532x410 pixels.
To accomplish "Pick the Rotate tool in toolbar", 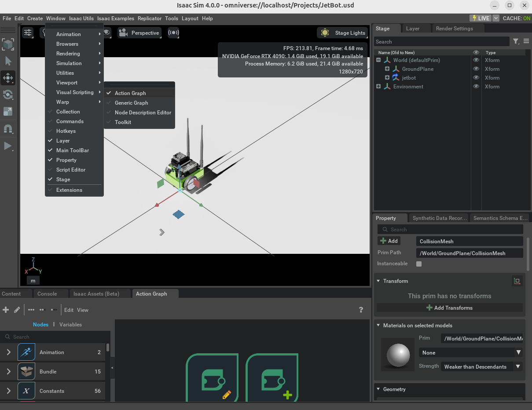I will (8, 95).
